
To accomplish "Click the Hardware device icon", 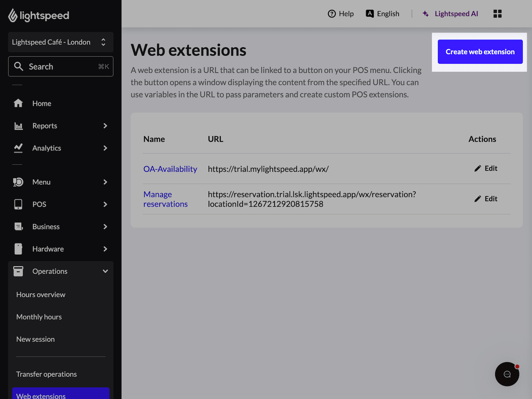I will tap(18, 249).
